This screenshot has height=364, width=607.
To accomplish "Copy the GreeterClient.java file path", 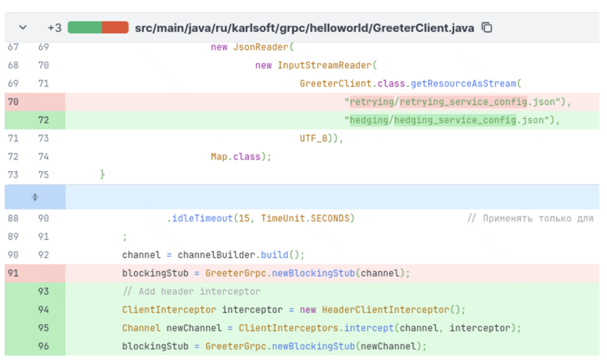I will (487, 28).
